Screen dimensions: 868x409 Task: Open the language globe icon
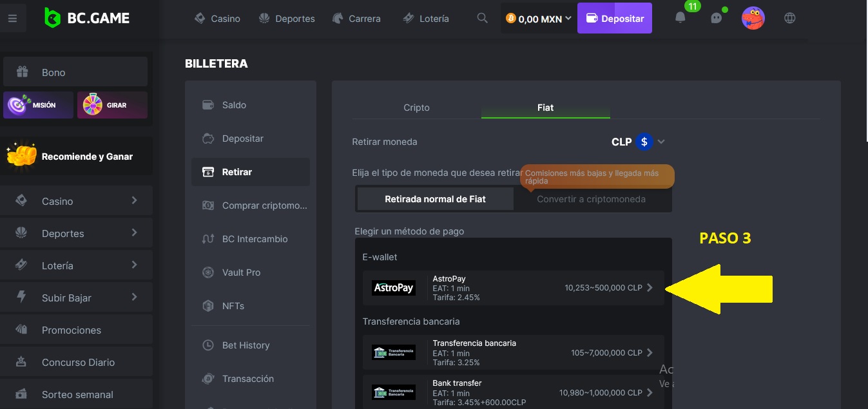tap(790, 18)
